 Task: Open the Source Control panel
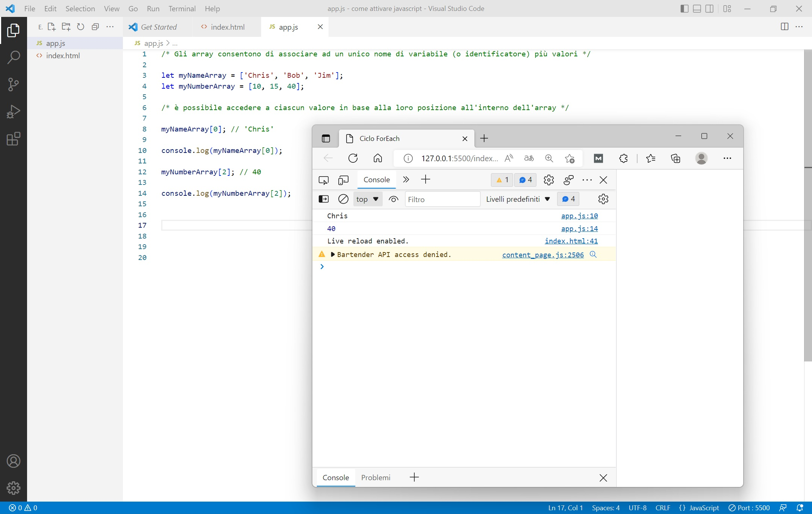click(x=14, y=84)
